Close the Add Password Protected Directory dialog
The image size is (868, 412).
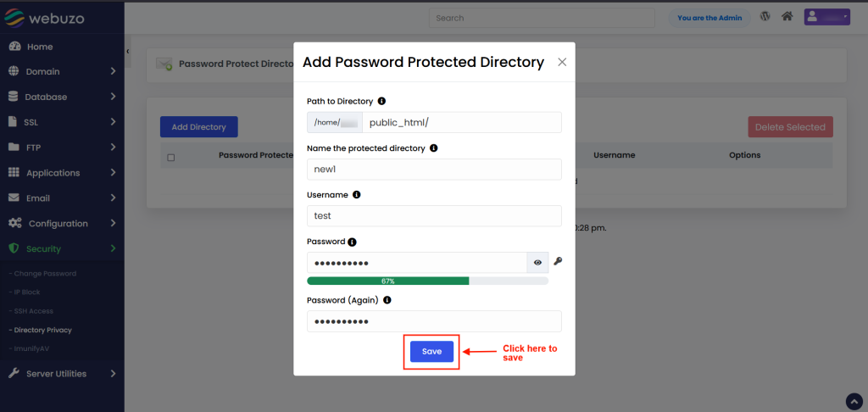point(562,62)
